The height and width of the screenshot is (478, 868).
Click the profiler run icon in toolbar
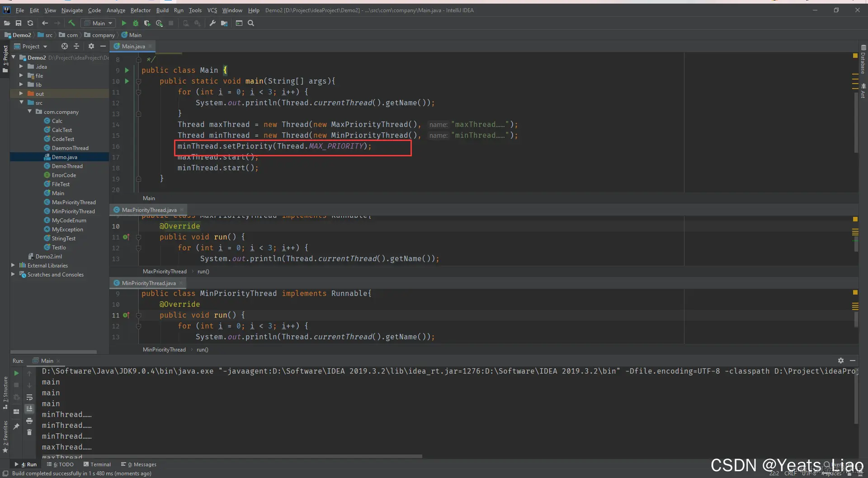pos(159,23)
